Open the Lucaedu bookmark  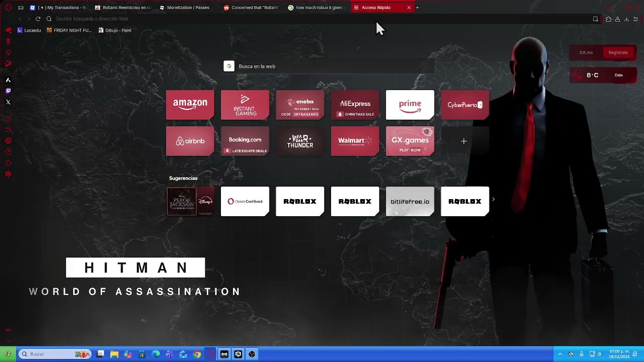[x=29, y=30]
